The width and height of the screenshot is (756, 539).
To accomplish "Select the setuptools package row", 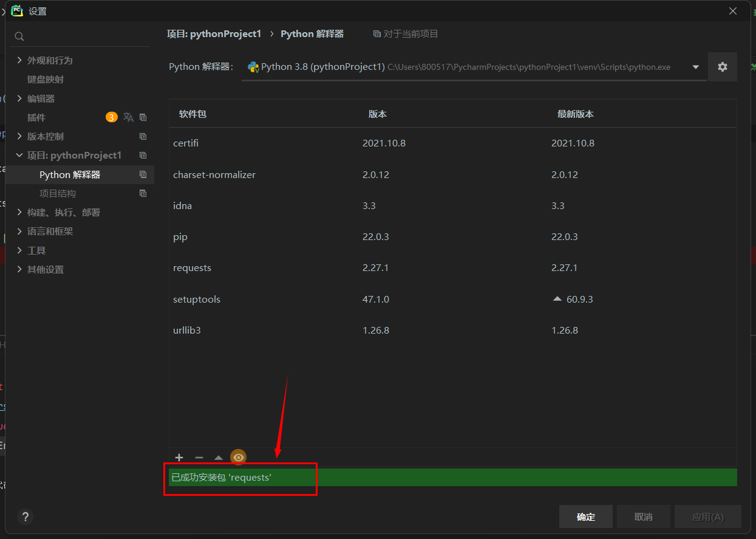I will tap(452, 299).
